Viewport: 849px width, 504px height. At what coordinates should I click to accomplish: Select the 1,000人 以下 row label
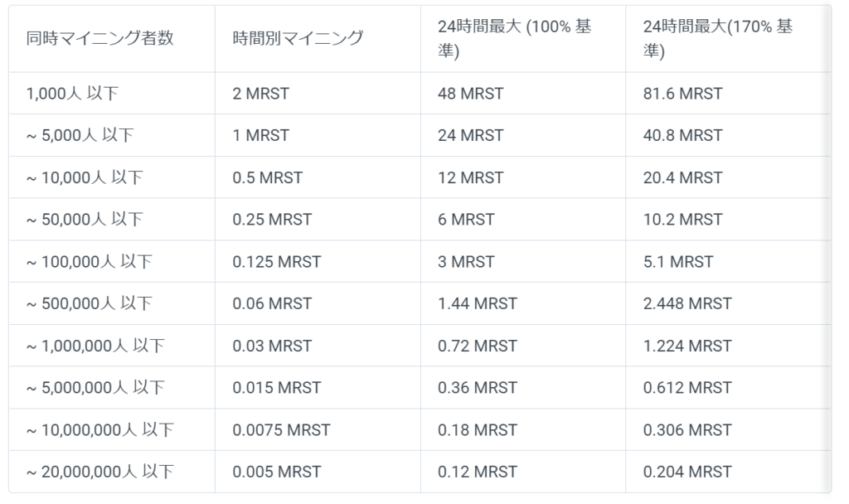point(73,94)
